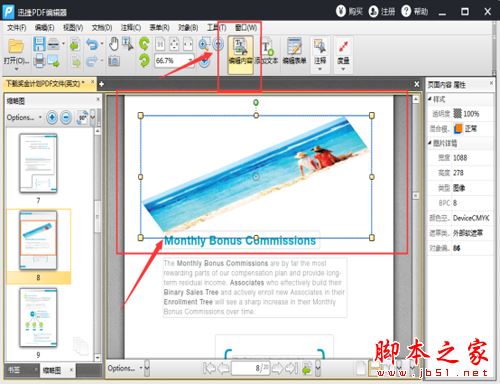
Task: Open the Tools menu (工具)
Action: [x=216, y=28]
